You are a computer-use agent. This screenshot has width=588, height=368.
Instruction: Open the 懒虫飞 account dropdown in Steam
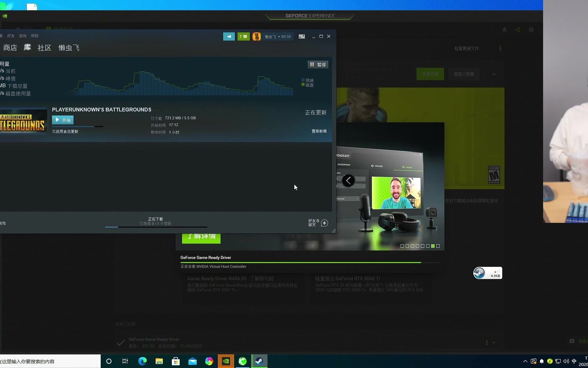coord(272,36)
